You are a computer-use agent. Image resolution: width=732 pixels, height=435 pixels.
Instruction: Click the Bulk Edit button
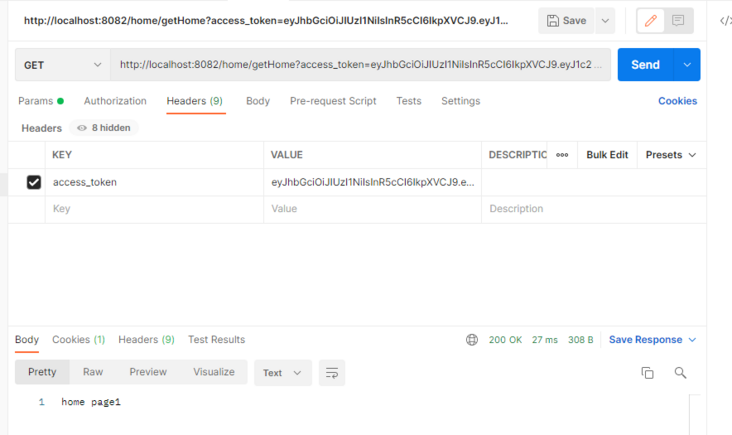click(607, 155)
